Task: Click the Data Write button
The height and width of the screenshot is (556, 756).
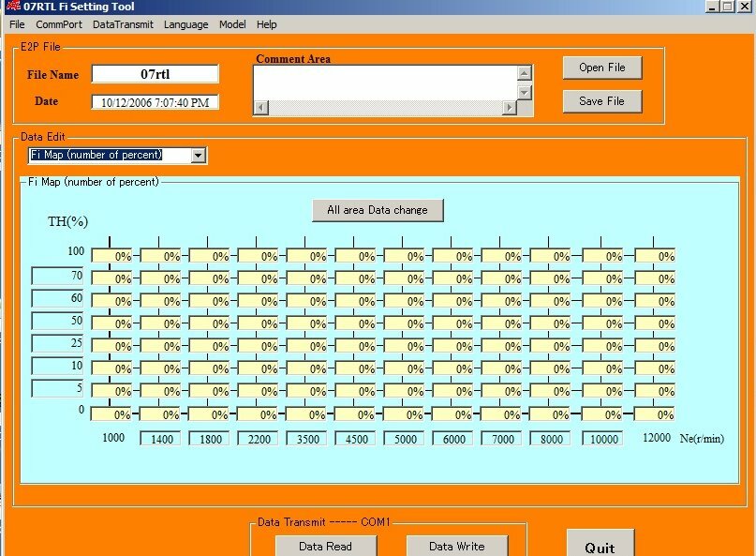Action: point(456,545)
